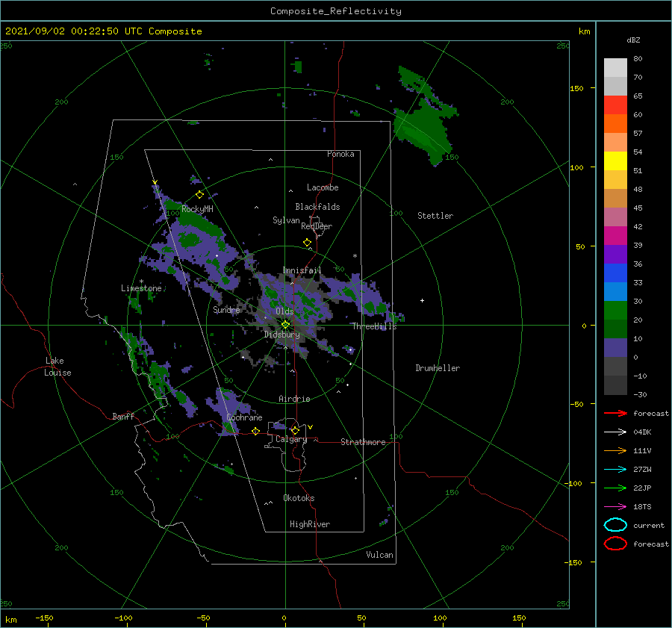Click the magenta 18TS arrow icon
This screenshot has width=672, height=628.
615,507
